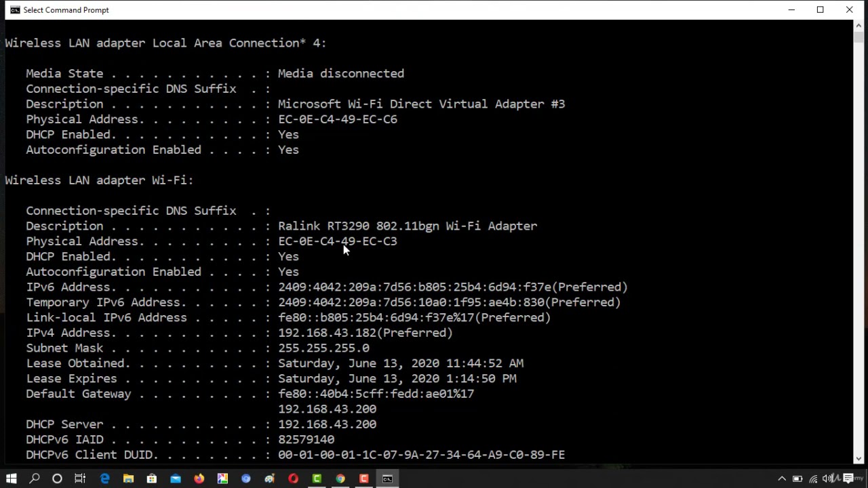Image resolution: width=868 pixels, height=488 pixels.
Task: Click 'Wireless LAN adapter Local Area Connection* 4:' heading
Action: click(x=166, y=43)
